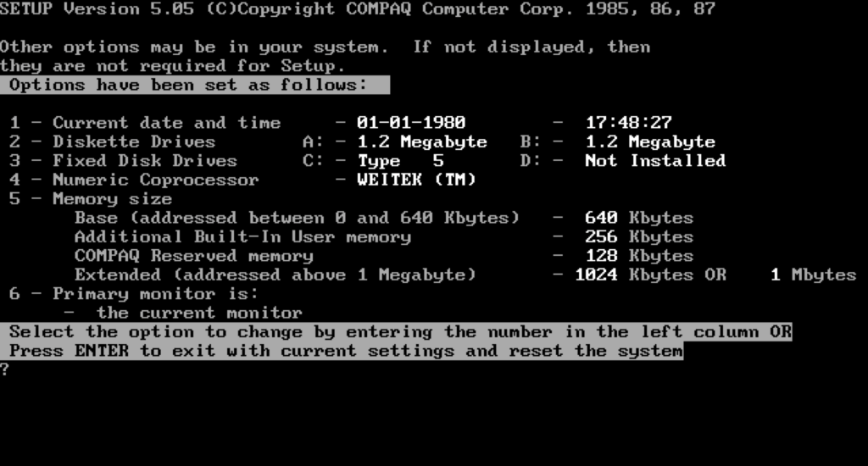The height and width of the screenshot is (466, 868).
Task: Click the Built-In User memory 256 Kbytes
Action: coord(638,237)
